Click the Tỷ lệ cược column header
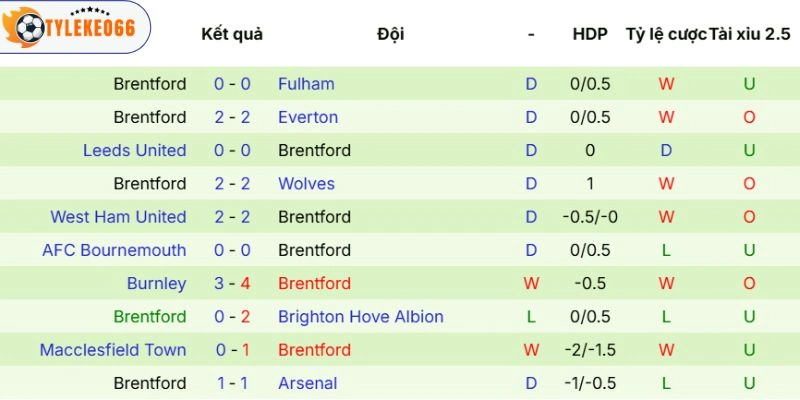This screenshot has width=800, height=400. tap(665, 34)
